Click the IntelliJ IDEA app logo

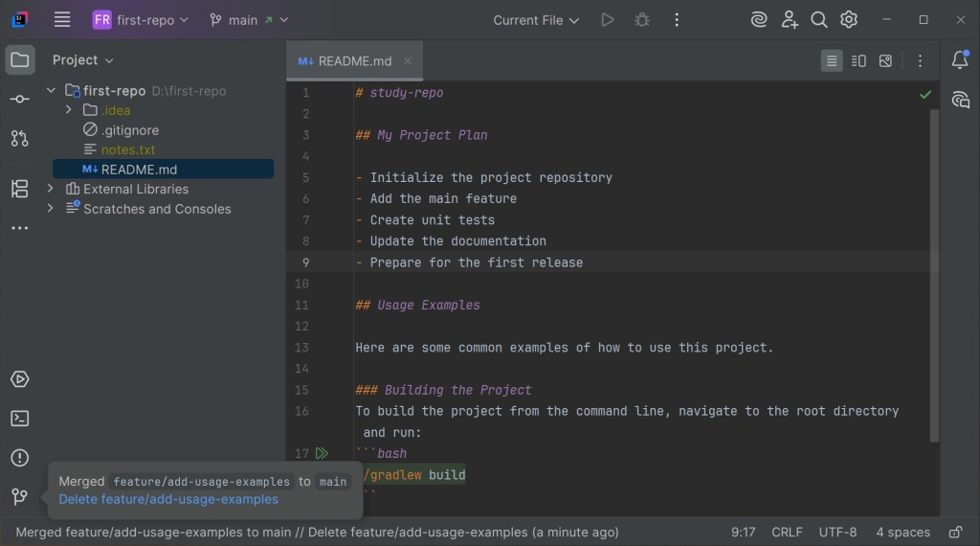point(19,20)
